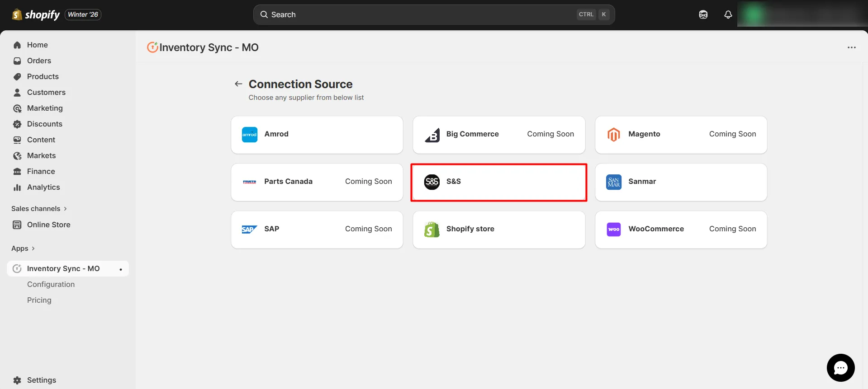Click the Finance bank icon in sidebar
The height and width of the screenshot is (389, 868).
pyautogui.click(x=17, y=171)
